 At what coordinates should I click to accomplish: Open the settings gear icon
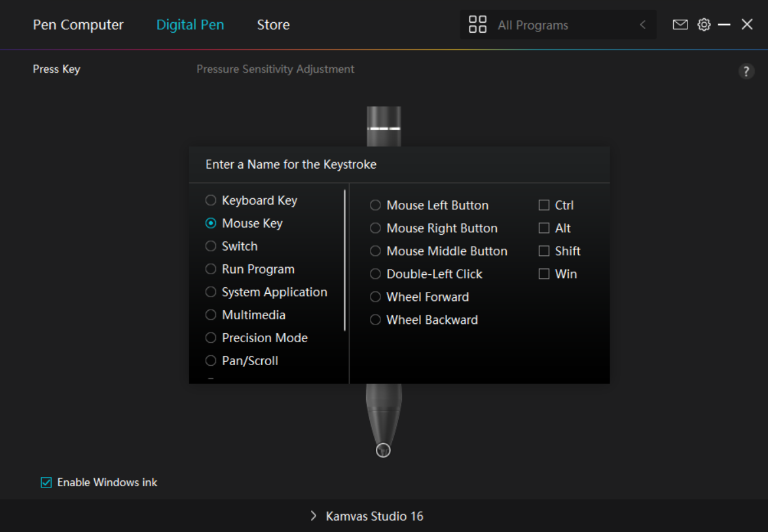tap(704, 25)
